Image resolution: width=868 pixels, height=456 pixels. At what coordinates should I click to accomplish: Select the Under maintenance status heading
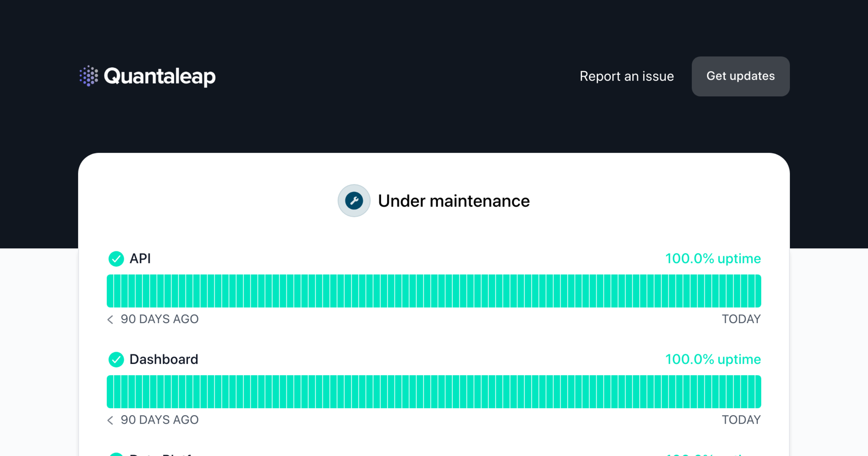click(454, 201)
